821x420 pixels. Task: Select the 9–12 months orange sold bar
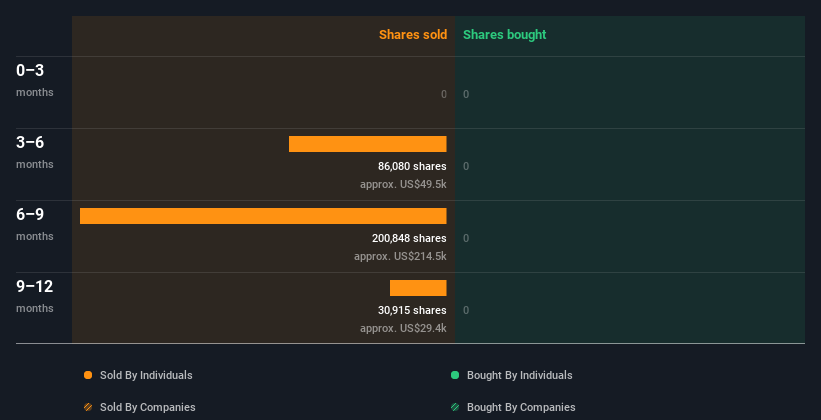(x=418, y=288)
